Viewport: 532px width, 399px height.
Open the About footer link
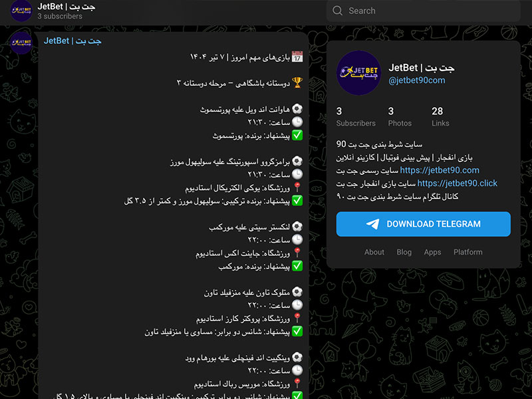coord(374,252)
